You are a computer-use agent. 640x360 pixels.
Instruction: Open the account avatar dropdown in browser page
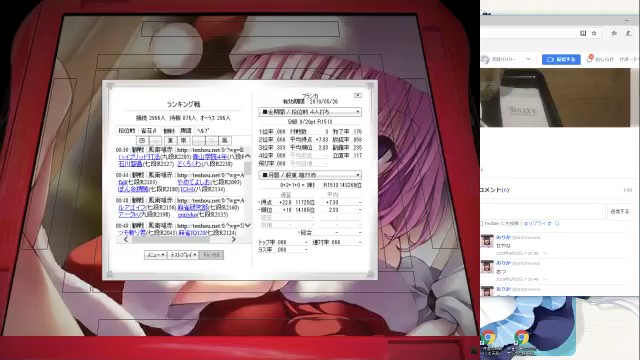(506, 59)
